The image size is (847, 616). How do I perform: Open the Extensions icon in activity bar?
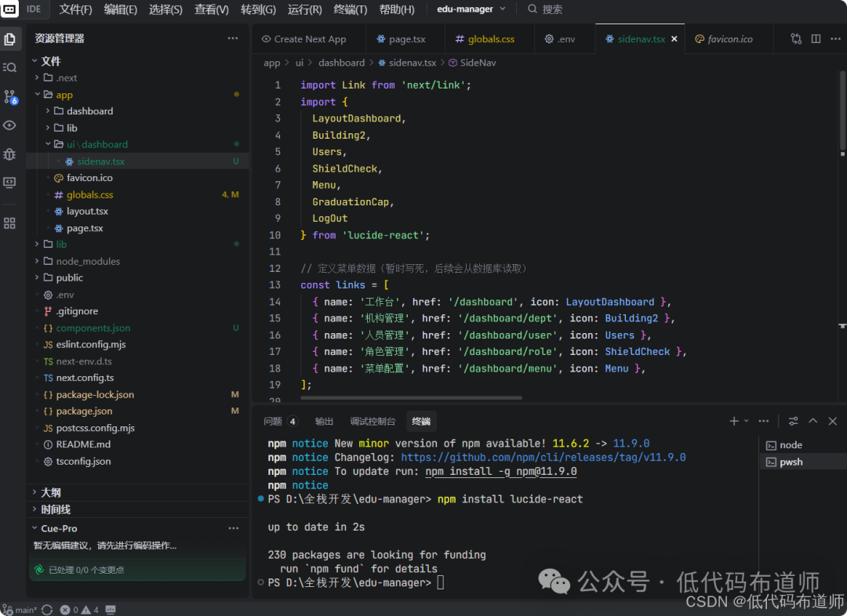(10, 223)
